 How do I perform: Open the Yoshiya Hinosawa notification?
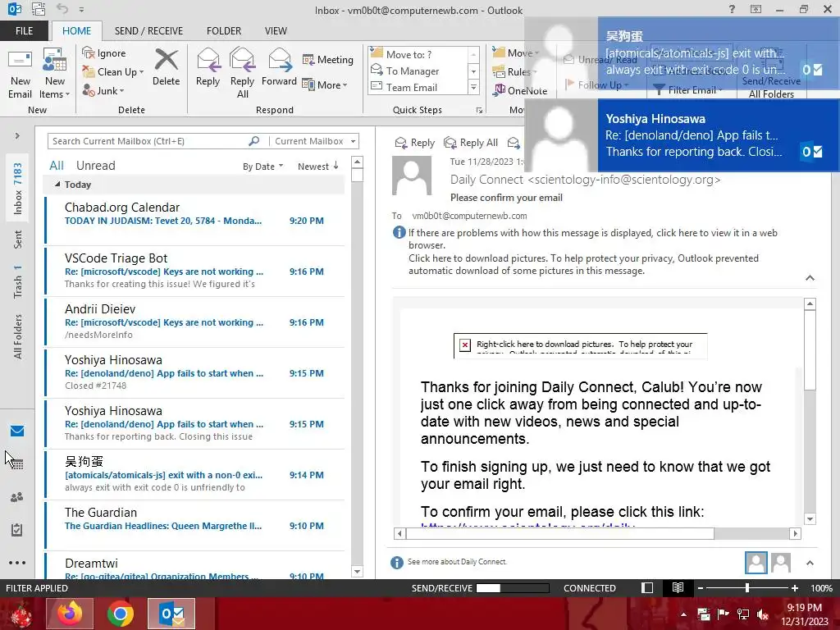pyautogui.click(x=682, y=135)
